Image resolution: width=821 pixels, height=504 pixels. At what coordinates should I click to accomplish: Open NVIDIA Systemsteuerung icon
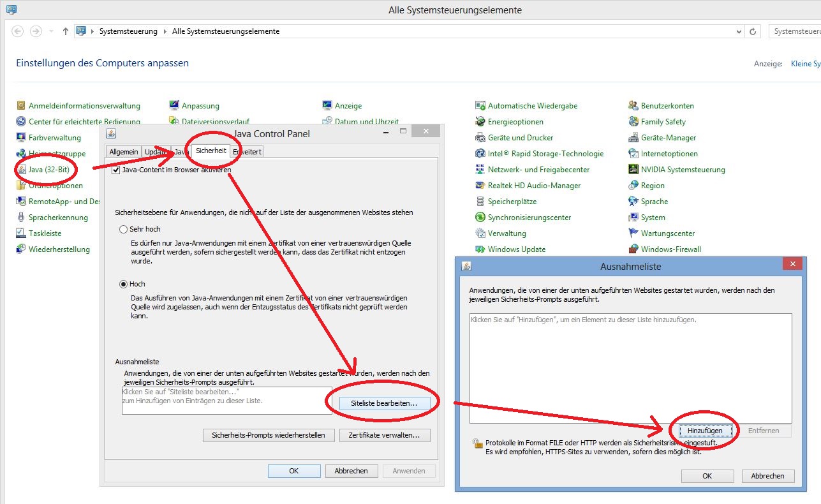pos(633,170)
